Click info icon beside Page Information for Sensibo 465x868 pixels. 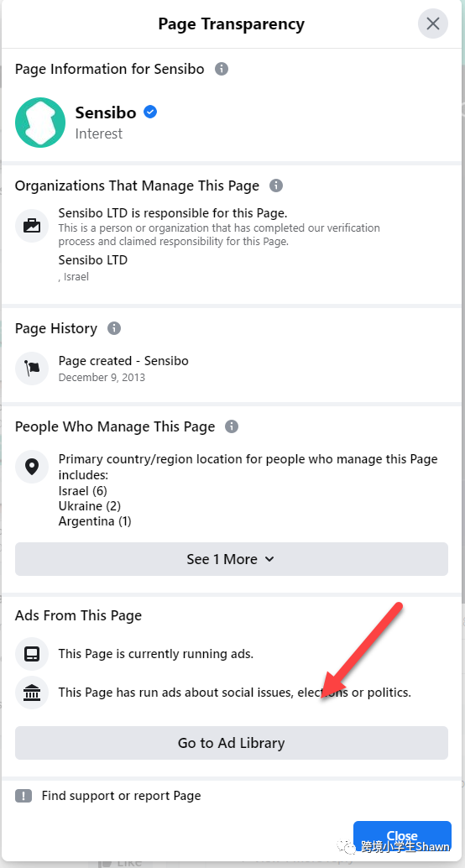(222, 69)
